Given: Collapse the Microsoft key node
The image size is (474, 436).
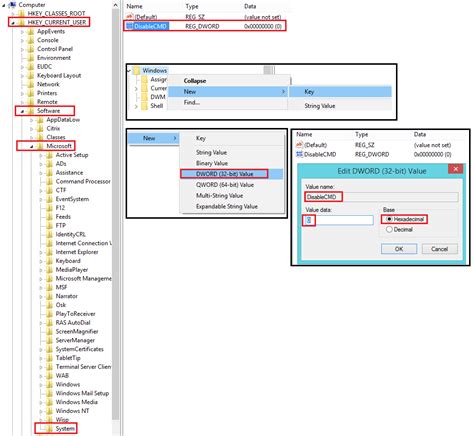Looking at the screenshot, I should [x=32, y=146].
